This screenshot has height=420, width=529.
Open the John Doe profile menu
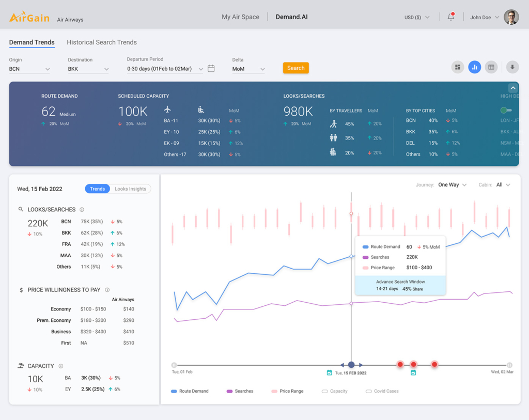pyautogui.click(x=484, y=17)
